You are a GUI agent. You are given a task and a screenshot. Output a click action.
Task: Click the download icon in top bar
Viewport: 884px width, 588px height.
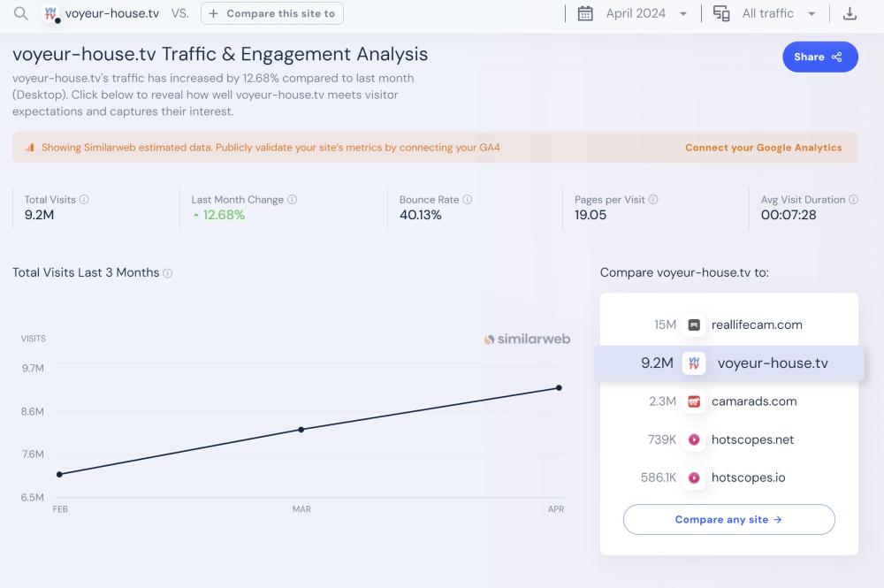850,13
